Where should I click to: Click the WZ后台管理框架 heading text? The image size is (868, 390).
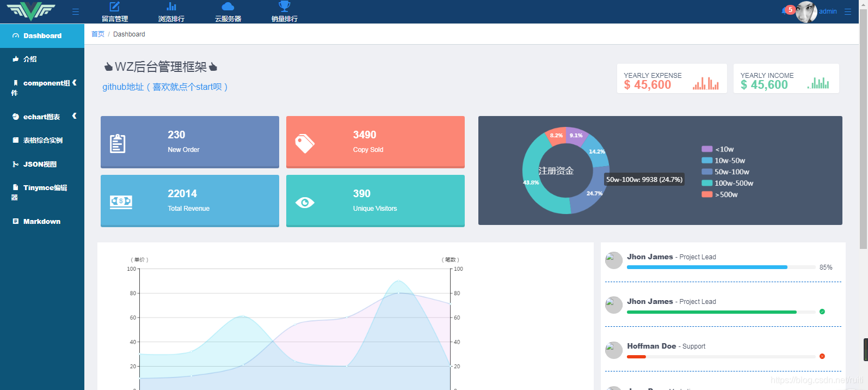tap(161, 67)
